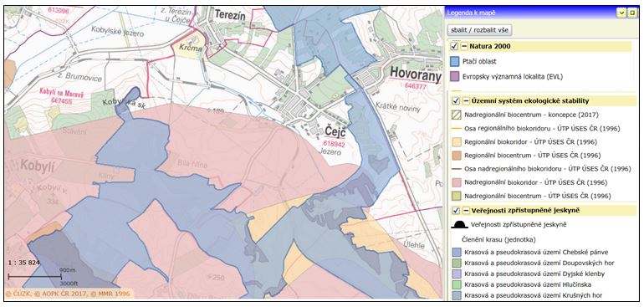The width and height of the screenshot is (644, 307).
Task: Click the Nadregionální biocentrum koncepce hatched icon
Action: coord(456,115)
